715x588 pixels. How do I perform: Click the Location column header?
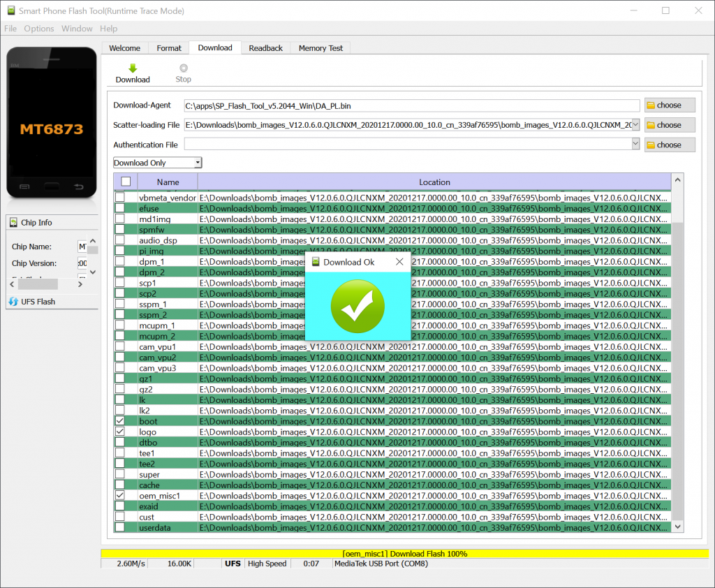[x=434, y=182]
